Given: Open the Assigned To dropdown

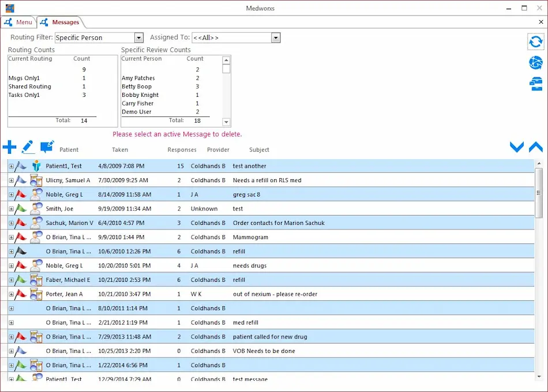Looking at the screenshot, I should point(275,37).
